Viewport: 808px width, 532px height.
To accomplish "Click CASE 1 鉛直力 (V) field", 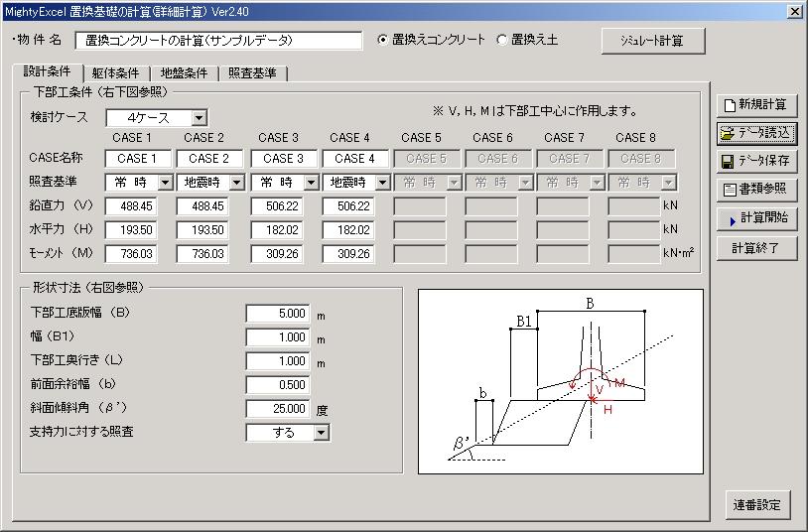I will [x=131, y=206].
